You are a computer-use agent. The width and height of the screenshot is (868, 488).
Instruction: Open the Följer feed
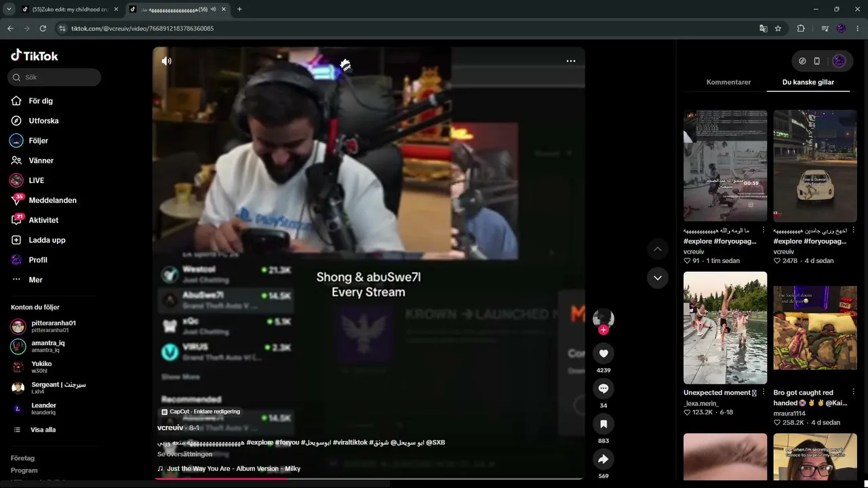tap(38, 141)
